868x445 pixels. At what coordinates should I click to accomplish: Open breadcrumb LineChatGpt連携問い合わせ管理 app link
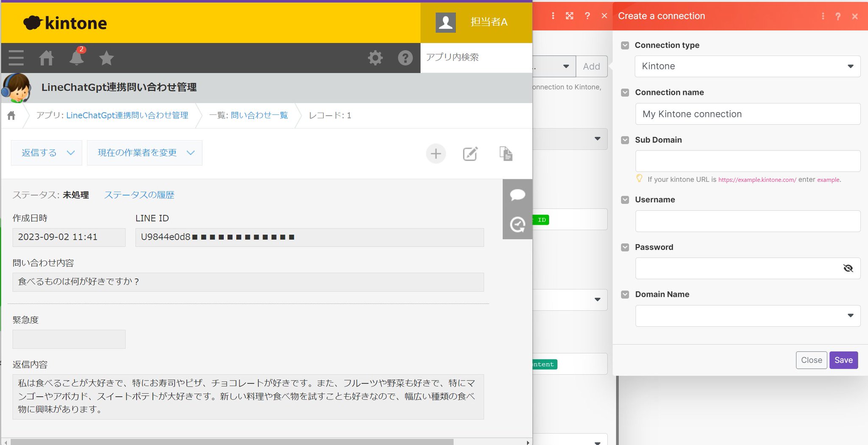coord(127,115)
